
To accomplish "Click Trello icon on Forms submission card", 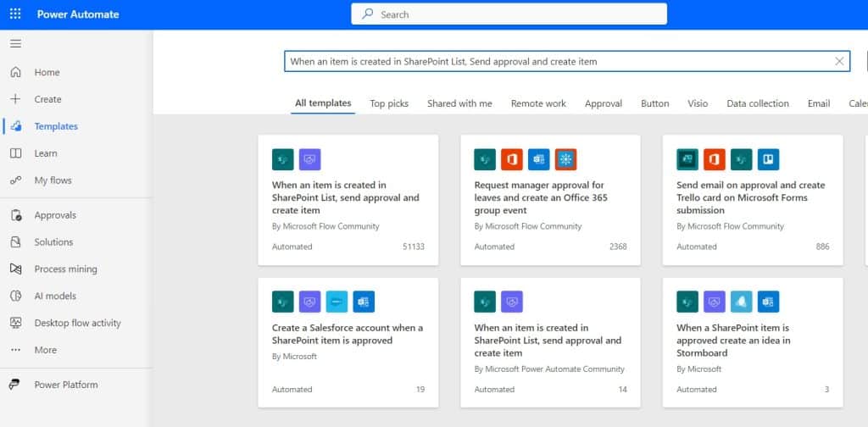I will 768,159.
